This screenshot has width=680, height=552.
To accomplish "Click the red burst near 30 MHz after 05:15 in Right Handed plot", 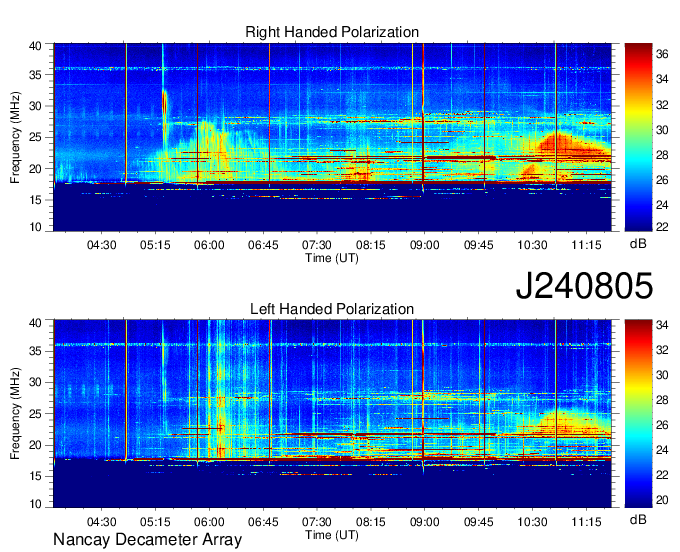I will [x=164, y=103].
